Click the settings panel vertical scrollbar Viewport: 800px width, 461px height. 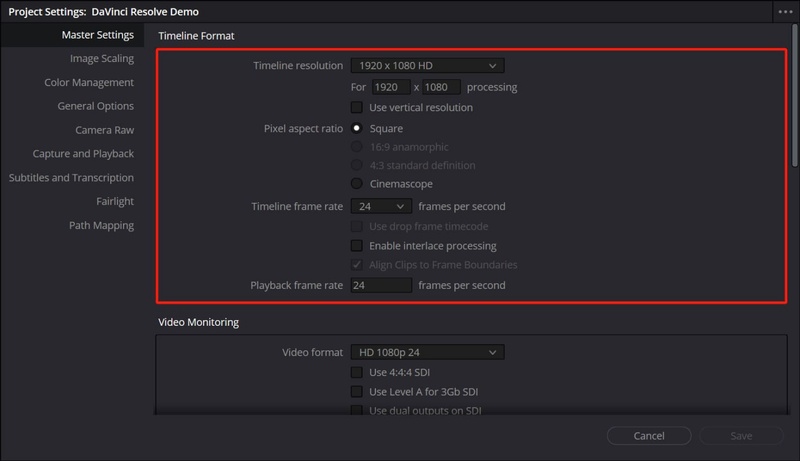coord(795,96)
